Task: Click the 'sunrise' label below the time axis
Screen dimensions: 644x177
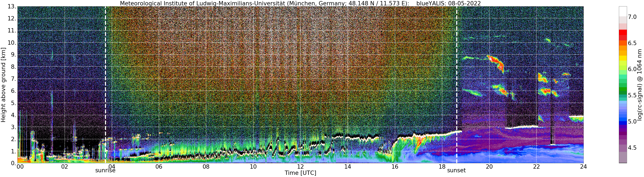Action: coord(105,171)
